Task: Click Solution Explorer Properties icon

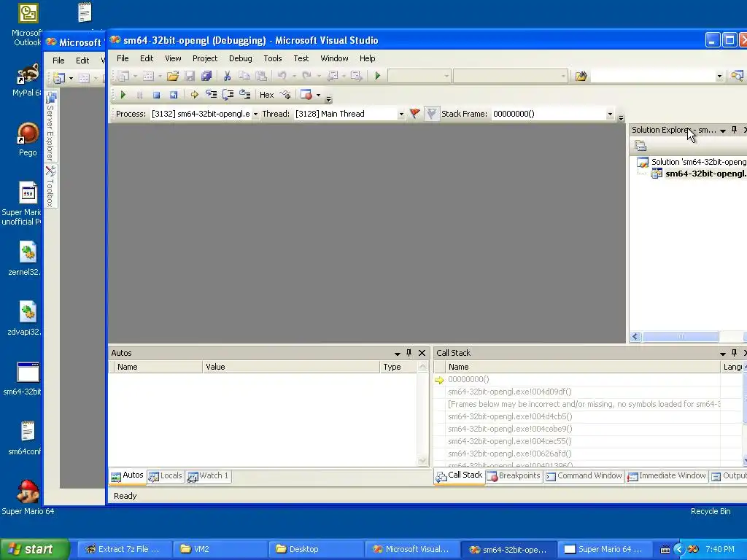Action: point(640,146)
